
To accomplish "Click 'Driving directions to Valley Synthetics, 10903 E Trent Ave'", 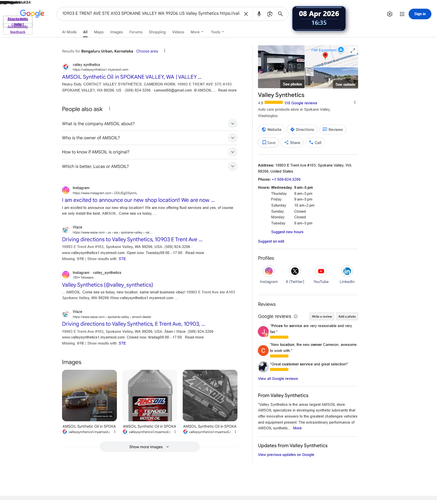I will (132, 239).
